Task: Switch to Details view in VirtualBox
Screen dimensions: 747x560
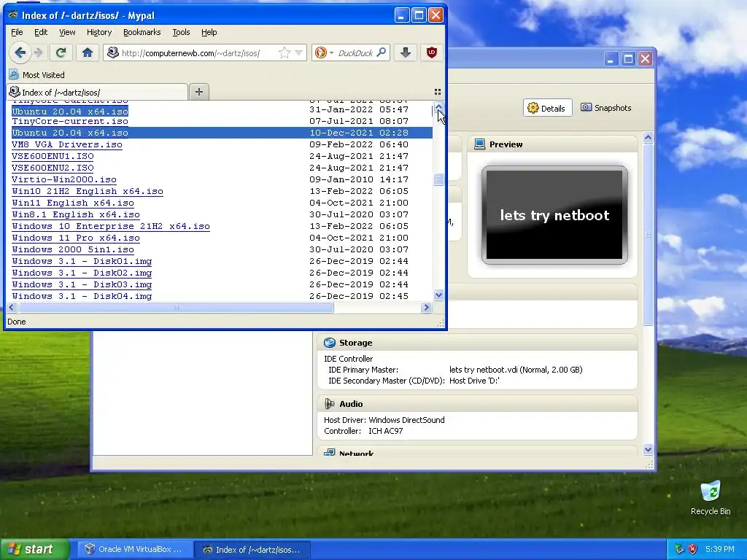Action: click(547, 108)
